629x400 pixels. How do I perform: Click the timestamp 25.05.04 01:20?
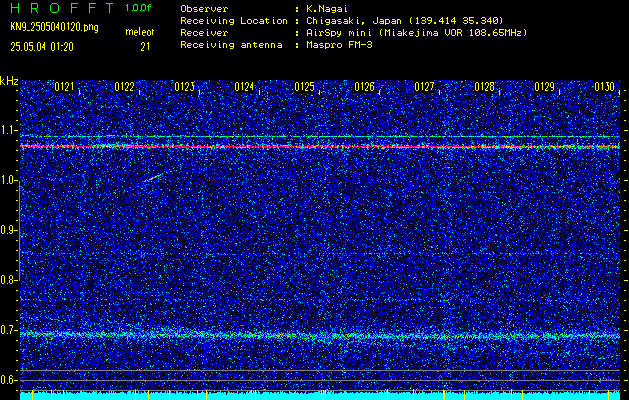pos(42,47)
